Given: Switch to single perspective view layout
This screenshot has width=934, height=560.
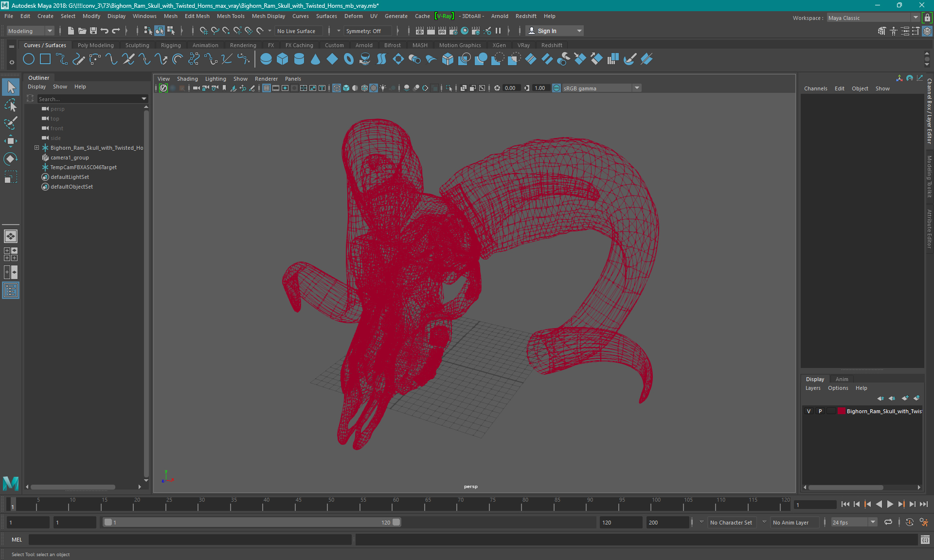Looking at the screenshot, I should tap(11, 236).
